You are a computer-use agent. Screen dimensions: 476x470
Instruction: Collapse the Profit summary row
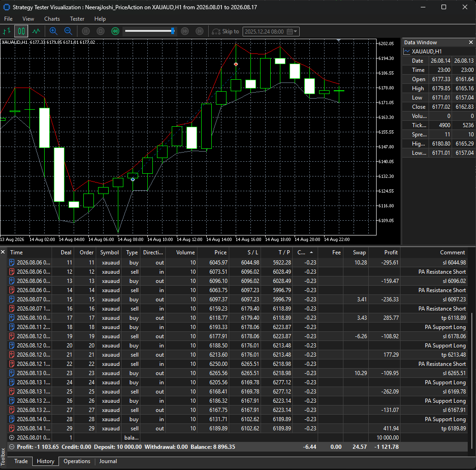[x=12, y=447]
